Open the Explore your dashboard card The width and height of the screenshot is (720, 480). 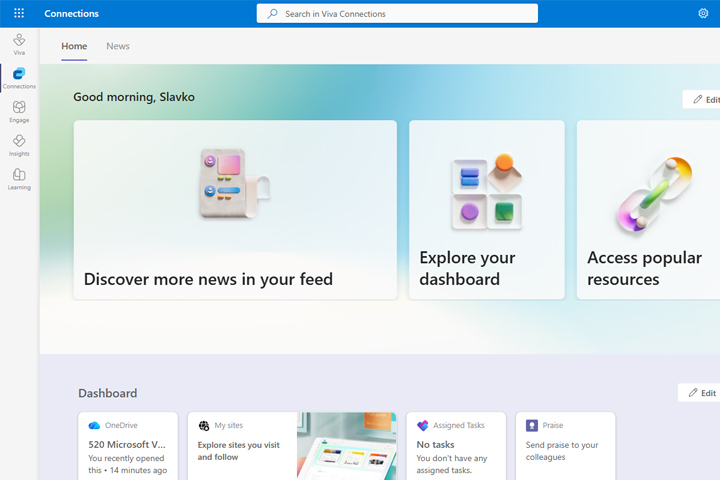point(486,210)
